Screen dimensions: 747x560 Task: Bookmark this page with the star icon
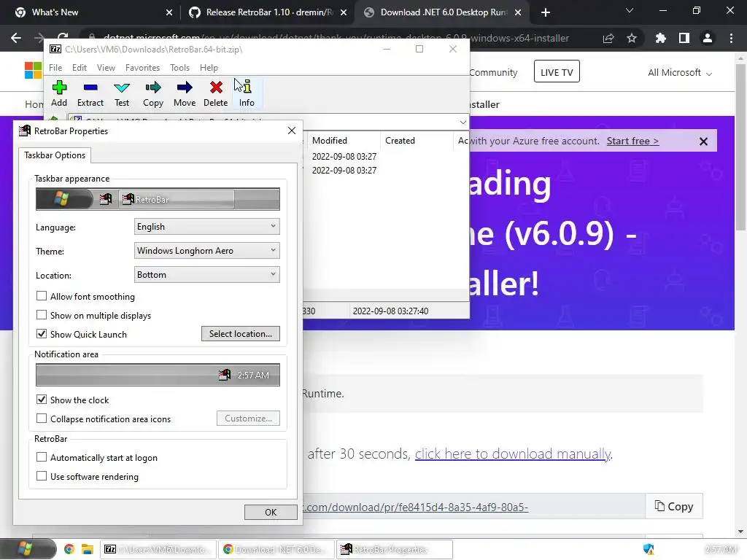(632, 38)
